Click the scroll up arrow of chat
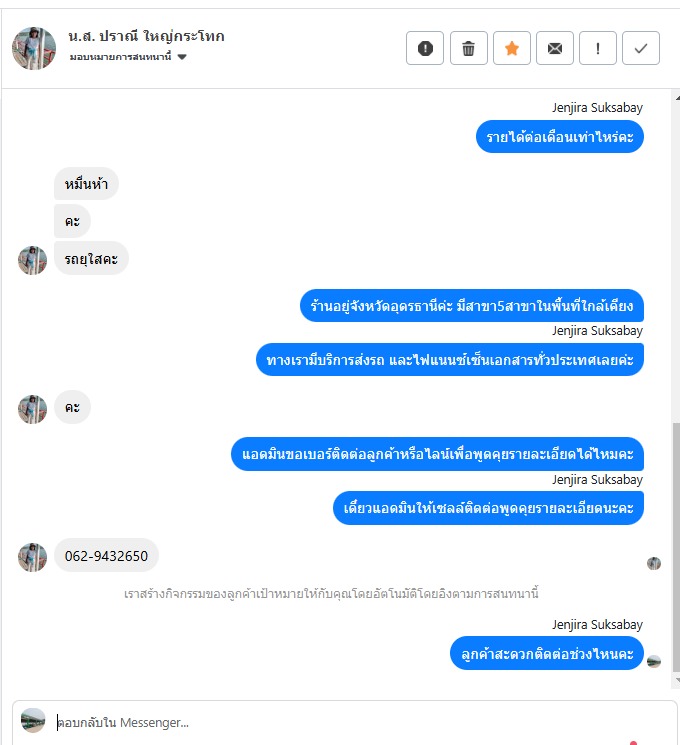Viewport: 680px width, 745px height. 677,97
